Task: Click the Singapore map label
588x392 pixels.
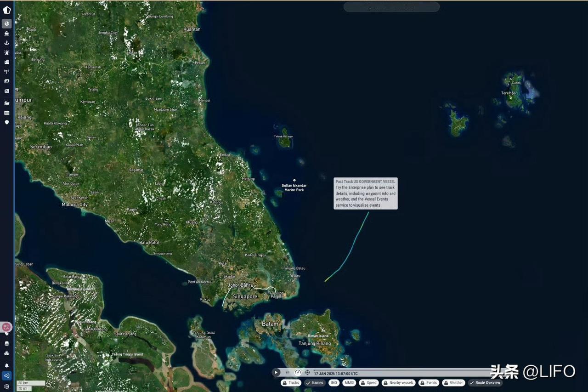Action: 245,297
